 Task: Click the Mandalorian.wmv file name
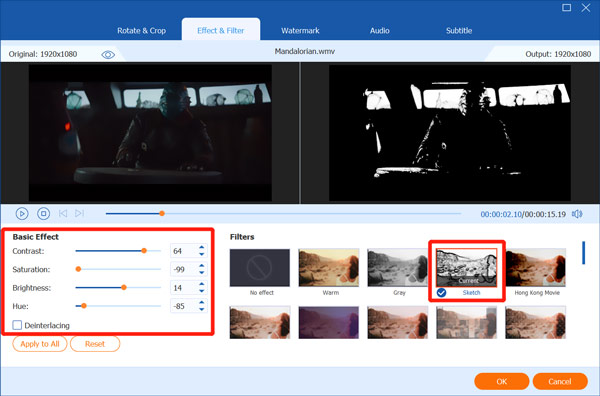[305, 51]
